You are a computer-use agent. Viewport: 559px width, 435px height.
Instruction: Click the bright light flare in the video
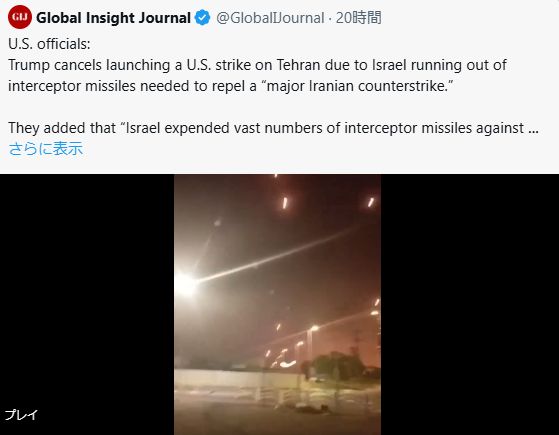coord(186,284)
